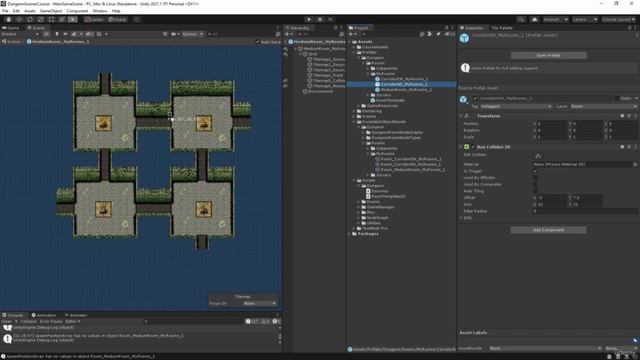Click the Open Prefab button

point(549,55)
